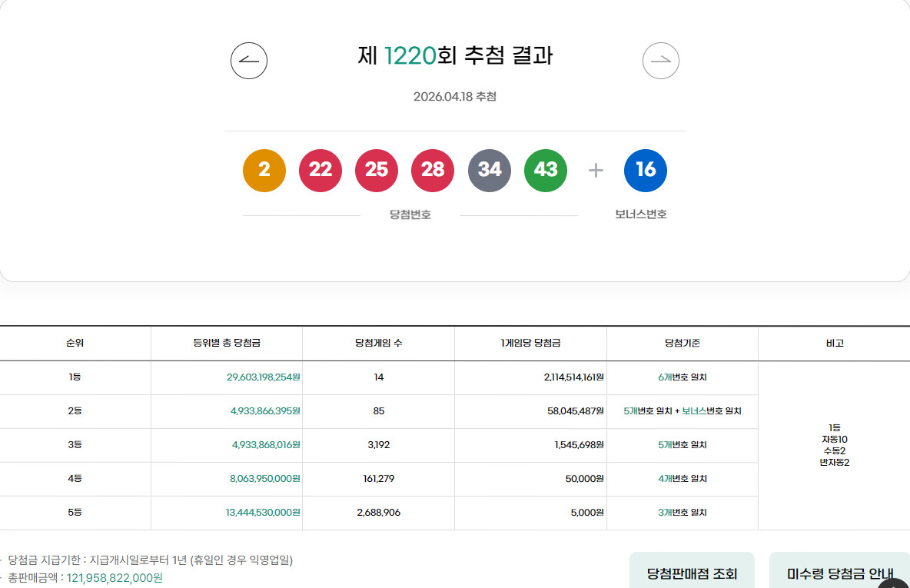Select 2등 rank row cell
The width and height of the screenshot is (910, 588).
point(75,411)
